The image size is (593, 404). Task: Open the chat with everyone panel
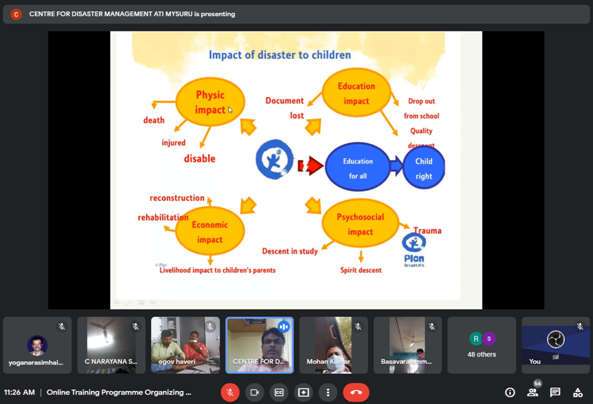click(555, 393)
